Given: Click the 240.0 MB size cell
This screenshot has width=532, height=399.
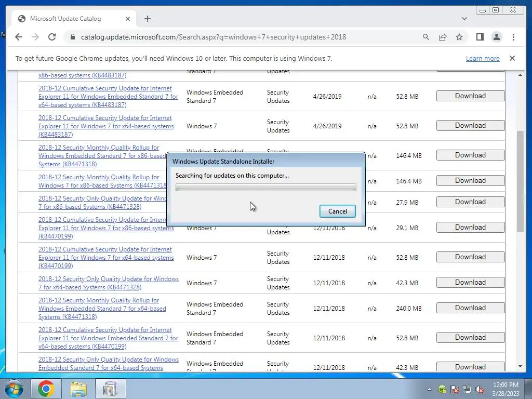Looking at the screenshot, I should click(x=408, y=309).
